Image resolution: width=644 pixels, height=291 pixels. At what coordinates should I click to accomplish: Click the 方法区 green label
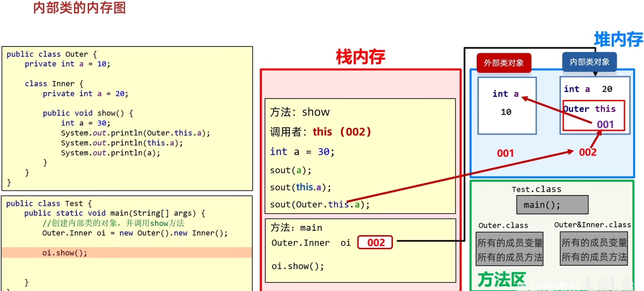pos(502,279)
